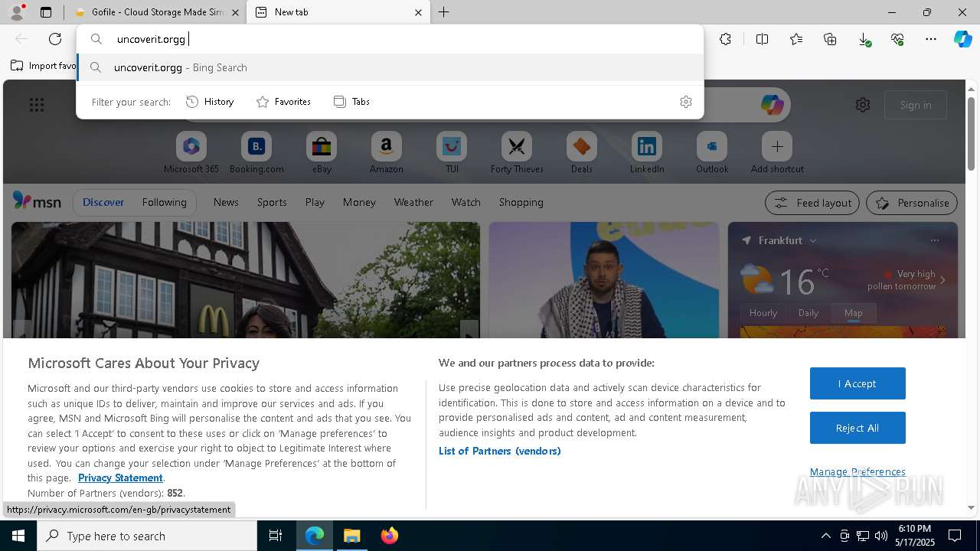Open the Deals shortcut tile
This screenshot has height=551, width=980.
click(x=582, y=153)
